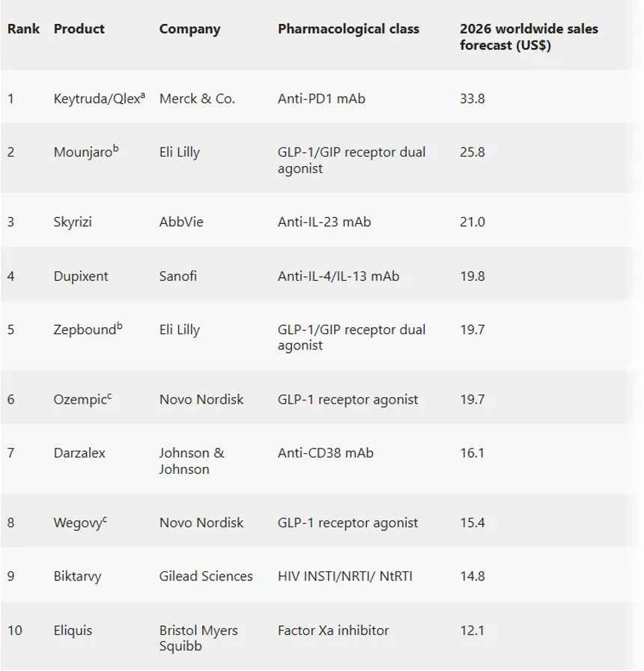Open footnote a next to Keytruda/Qlex

(x=142, y=95)
